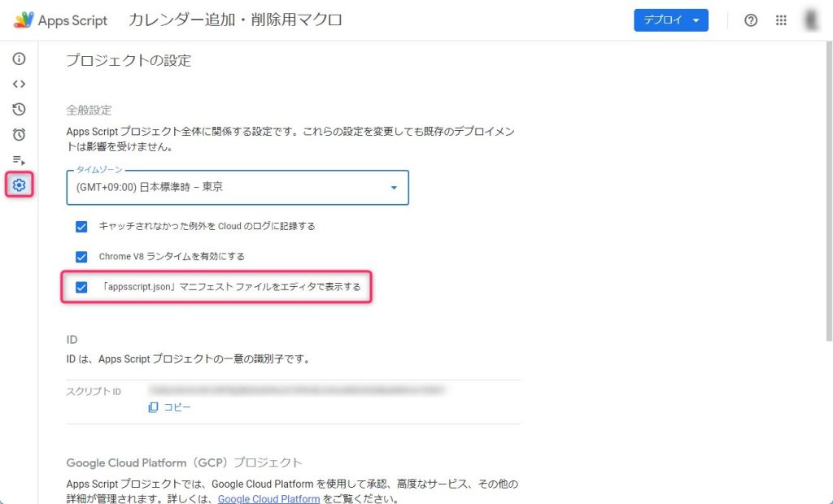Click the project title カレンダー追加・削除用マクロ
This screenshot has height=504, width=833.
point(235,20)
